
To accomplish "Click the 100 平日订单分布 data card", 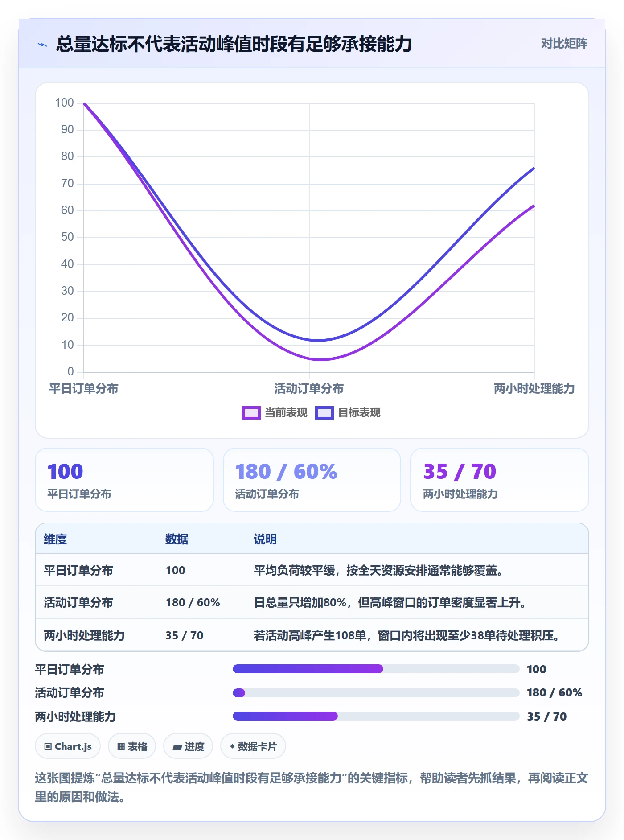I will pyautogui.click(x=124, y=480).
